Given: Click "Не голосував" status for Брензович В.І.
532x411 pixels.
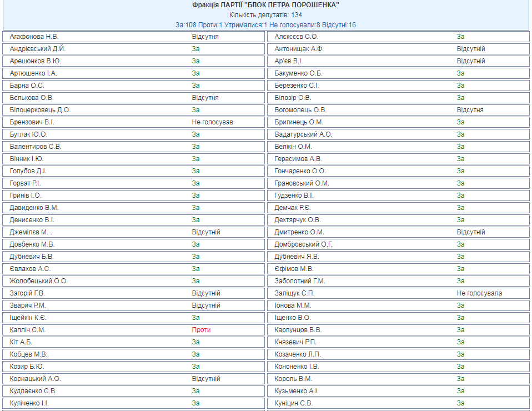Looking at the screenshot, I should [x=212, y=122].
